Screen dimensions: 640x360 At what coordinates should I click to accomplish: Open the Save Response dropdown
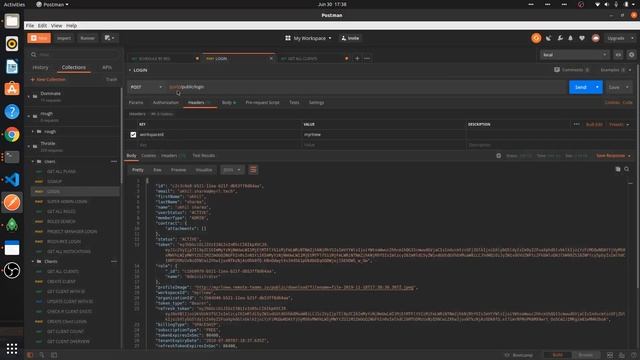[613, 156]
